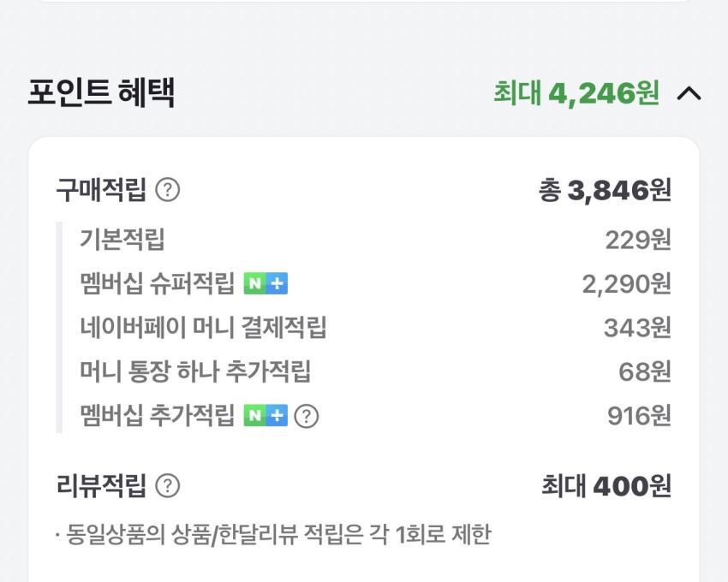Screen dimensions: 728x582
Task: Select the 멤버십 슈퍼적립 label
Action: click(x=157, y=283)
